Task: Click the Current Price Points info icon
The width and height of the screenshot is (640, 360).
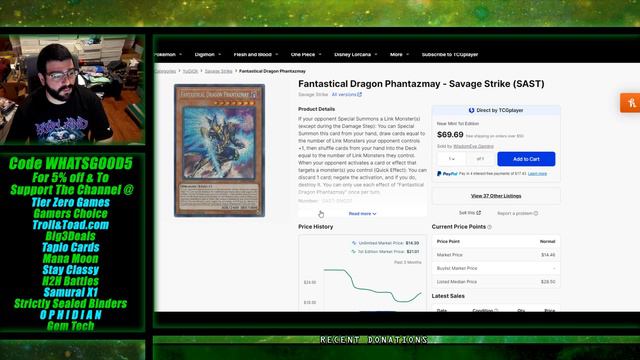Action: (489, 227)
